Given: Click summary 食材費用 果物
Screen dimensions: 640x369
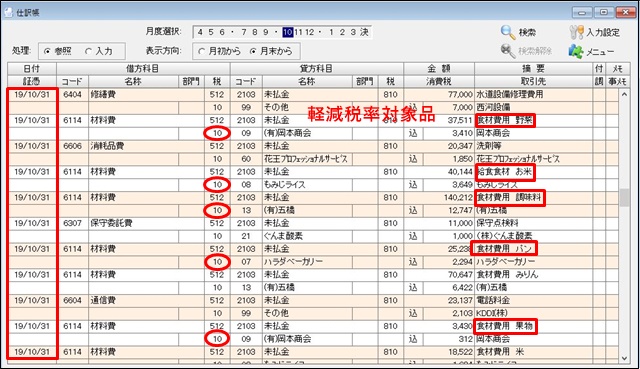Looking at the screenshot, I should (x=505, y=326).
